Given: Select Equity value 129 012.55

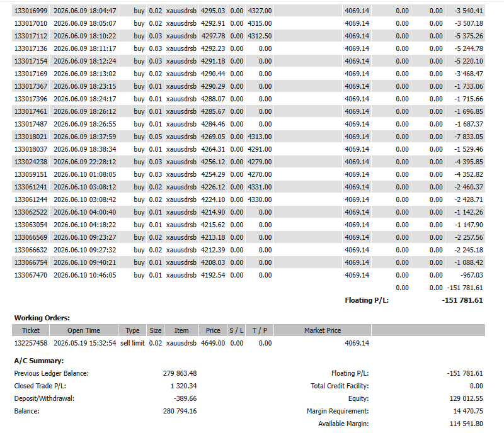Looking at the screenshot, I should pyautogui.click(x=466, y=398).
